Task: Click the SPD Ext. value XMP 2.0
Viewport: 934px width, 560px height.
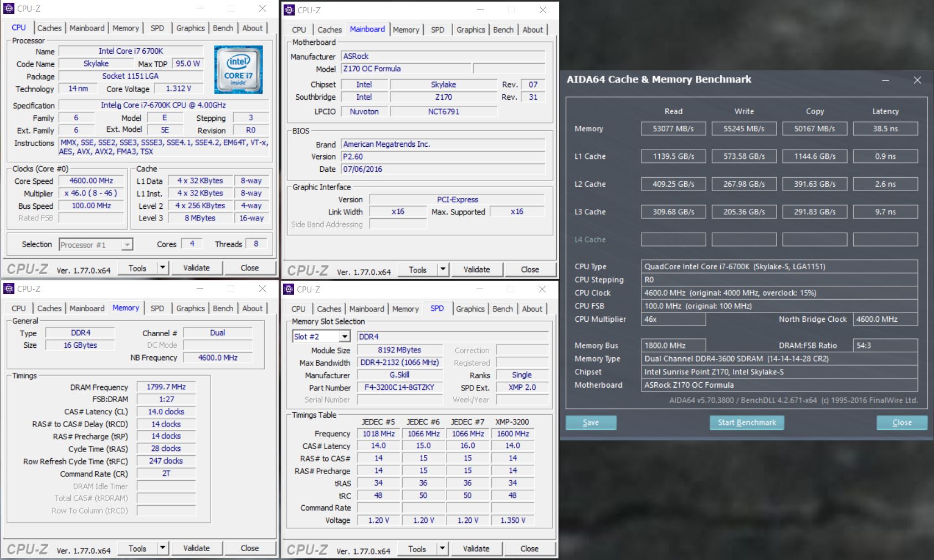Action: coord(522,388)
